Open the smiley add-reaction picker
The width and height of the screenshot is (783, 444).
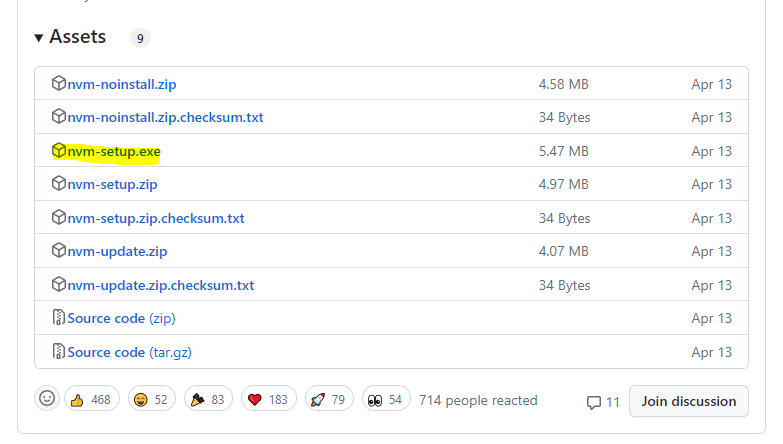tap(47, 399)
